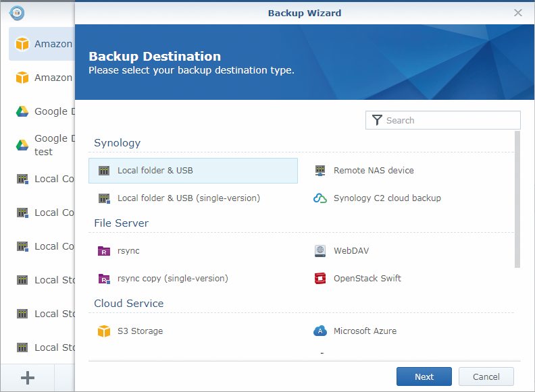Select the first Local Co task
The image size is (535, 392).
click(41, 179)
